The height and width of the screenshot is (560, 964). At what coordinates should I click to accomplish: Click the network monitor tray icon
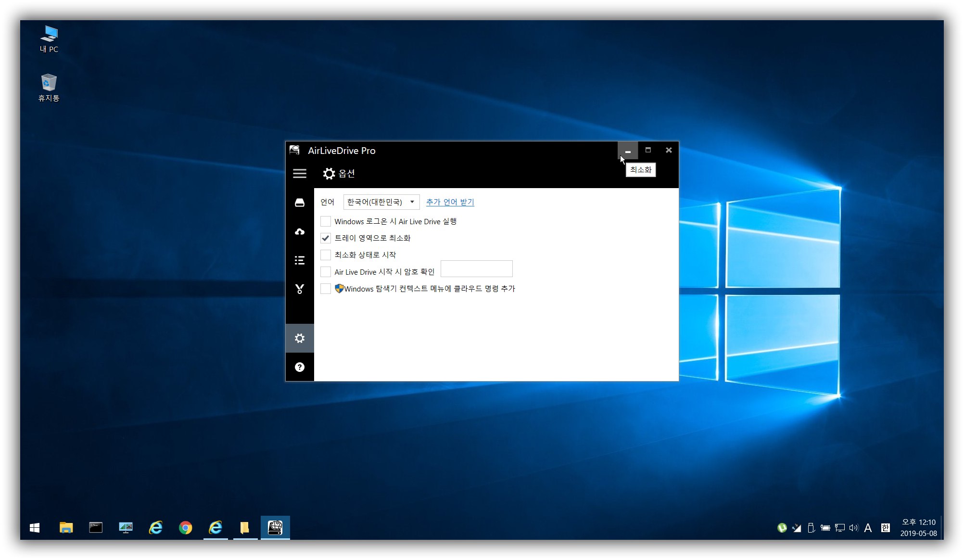tap(840, 528)
